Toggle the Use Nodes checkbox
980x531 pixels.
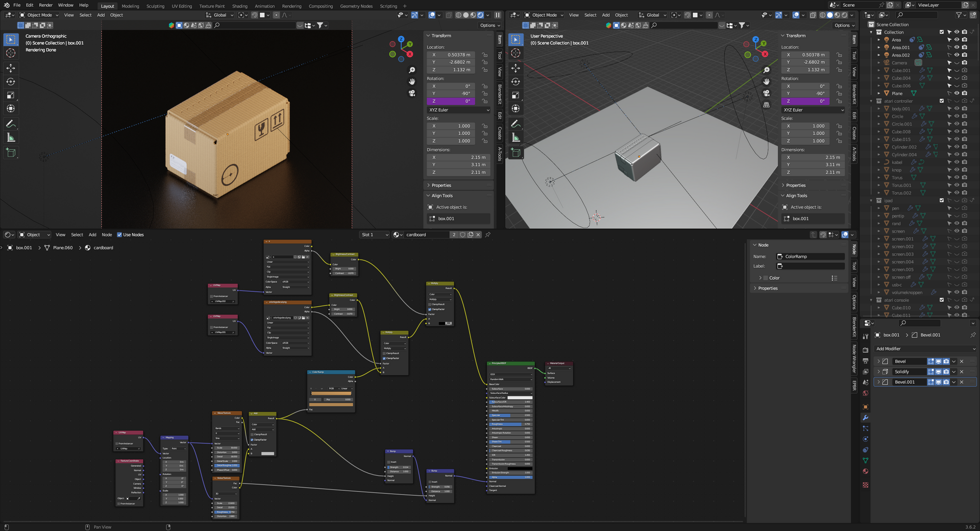120,235
